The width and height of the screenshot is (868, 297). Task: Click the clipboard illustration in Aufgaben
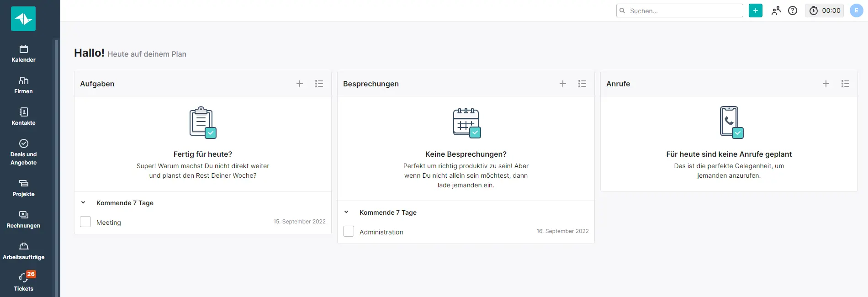click(x=203, y=122)
